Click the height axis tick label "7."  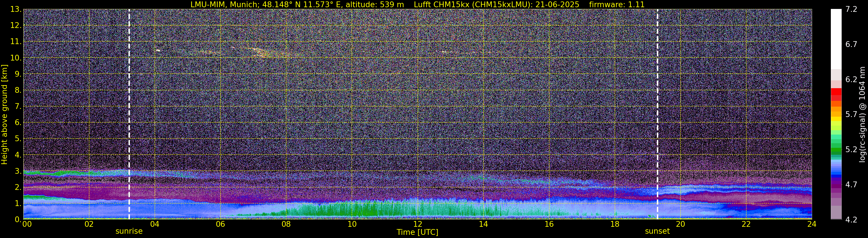(x=18, y=106)
